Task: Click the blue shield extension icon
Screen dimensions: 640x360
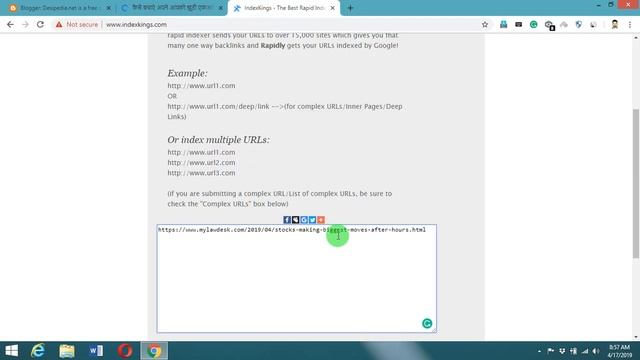Action: pos(578,24)
